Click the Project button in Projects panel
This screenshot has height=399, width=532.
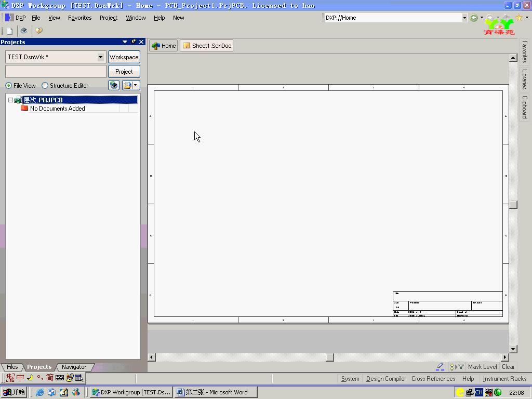pyautogui.click(x=124, y=72)
